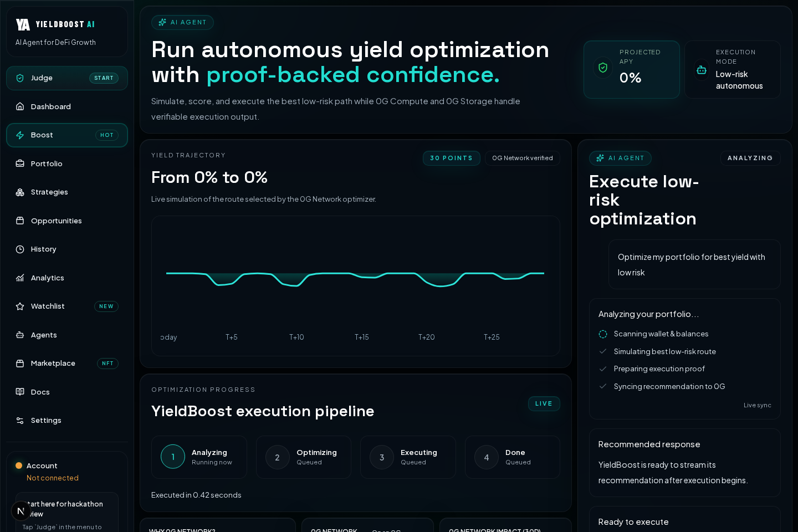The height and width of the screenshot is (532, 798).
Task: Click the AI AGENT tag in hero
Action: click(x=182, y=22)
